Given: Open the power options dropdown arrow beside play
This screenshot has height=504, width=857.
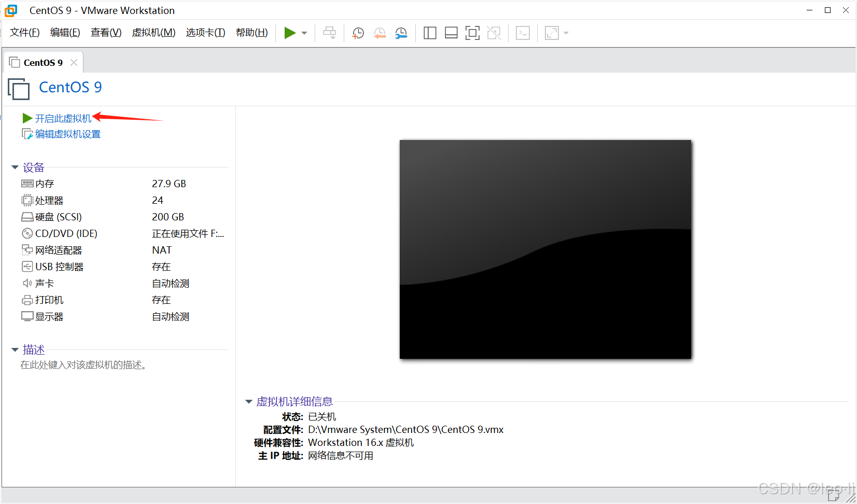Looking at the screenshot, I should point(304,33).
